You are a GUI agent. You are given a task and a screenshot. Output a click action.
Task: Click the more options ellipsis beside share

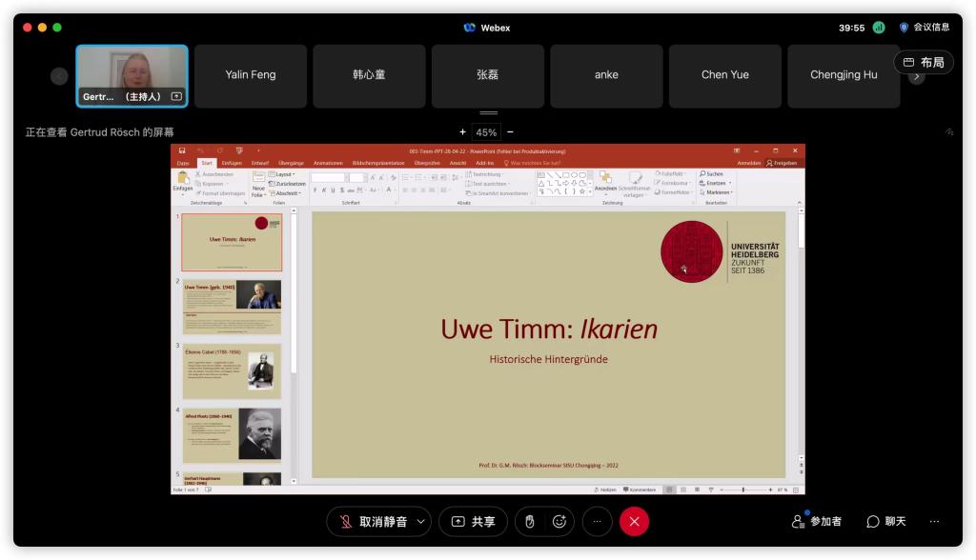(x=598, y=521)
